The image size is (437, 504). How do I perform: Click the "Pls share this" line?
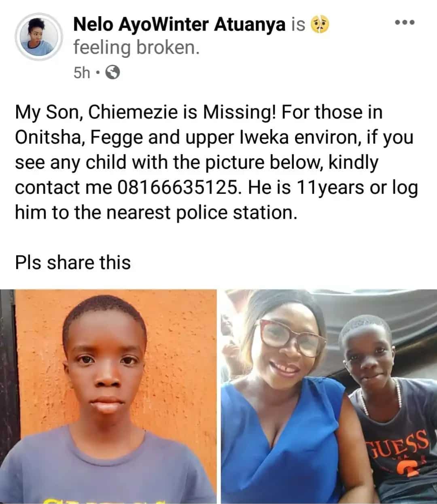[73, 262]
